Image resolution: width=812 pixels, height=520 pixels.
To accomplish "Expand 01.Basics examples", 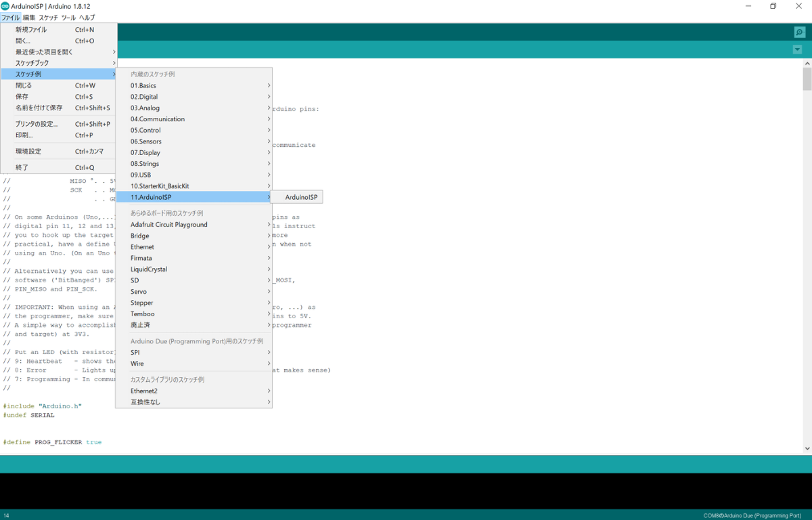I will 194,85.
